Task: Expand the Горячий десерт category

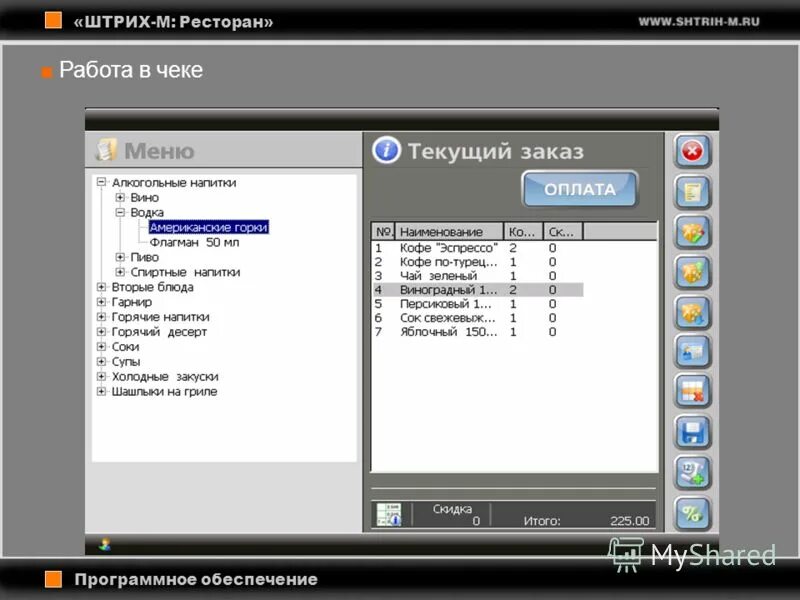Action: click(x=101, y=332)
